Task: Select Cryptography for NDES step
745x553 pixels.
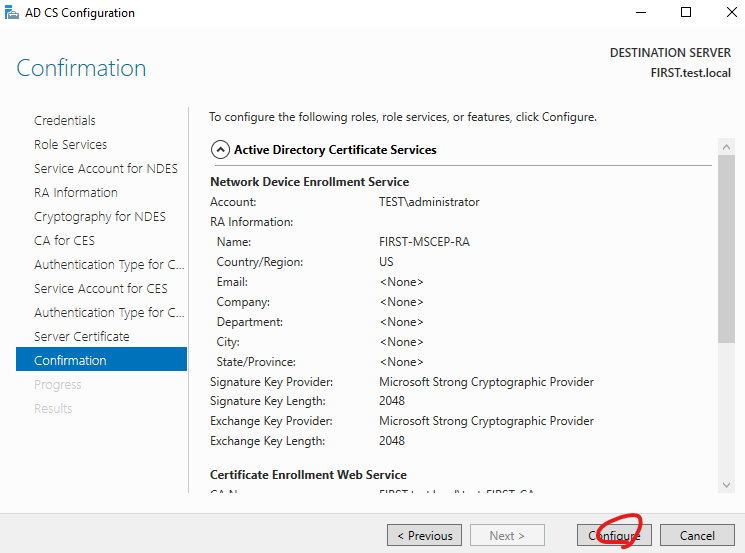Action: click(100, 217)
